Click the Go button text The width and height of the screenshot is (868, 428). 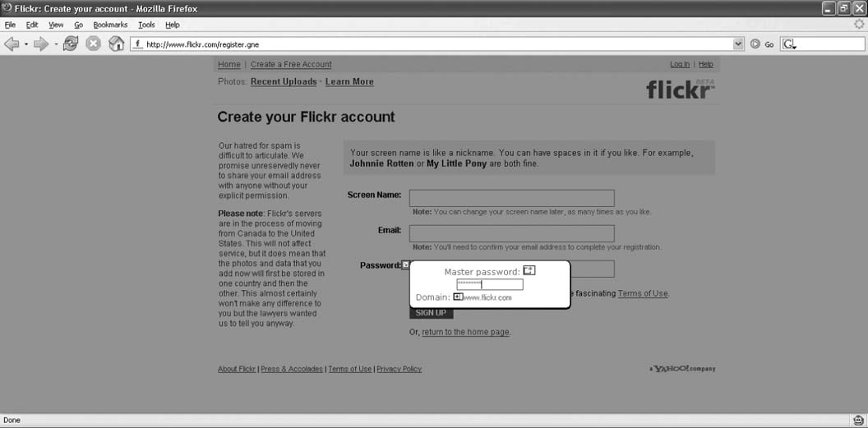[769, 45]
